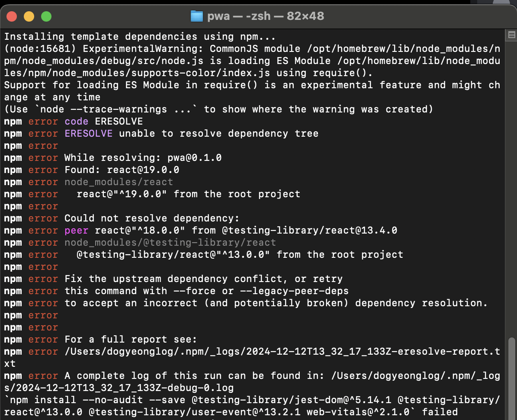Click the folder proxy icon in the title bar
This screenshot has height=420, width=517.
click(197, 16)
